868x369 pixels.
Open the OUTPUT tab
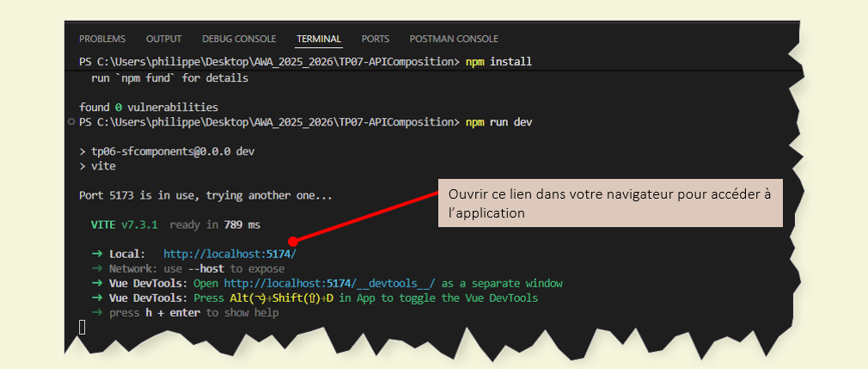pos(163,39)
